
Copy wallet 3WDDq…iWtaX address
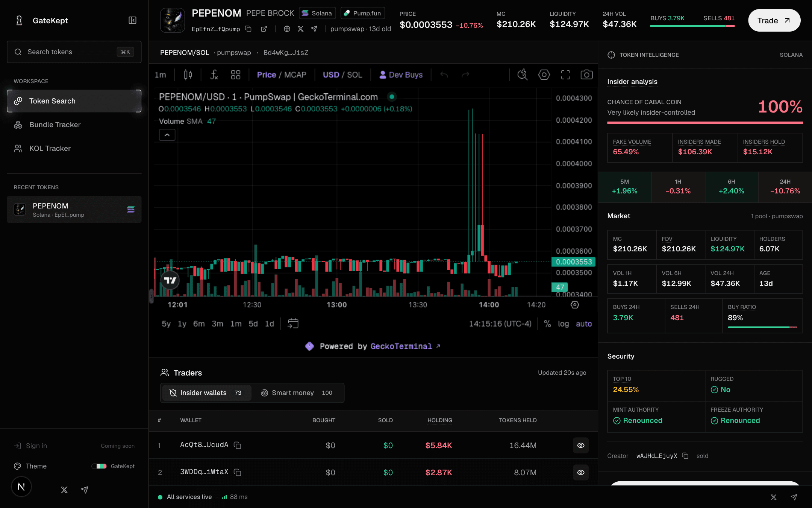[238, 472]
